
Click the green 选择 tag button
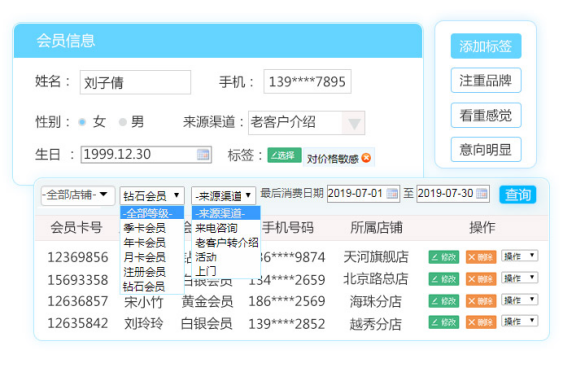(284, 155)
